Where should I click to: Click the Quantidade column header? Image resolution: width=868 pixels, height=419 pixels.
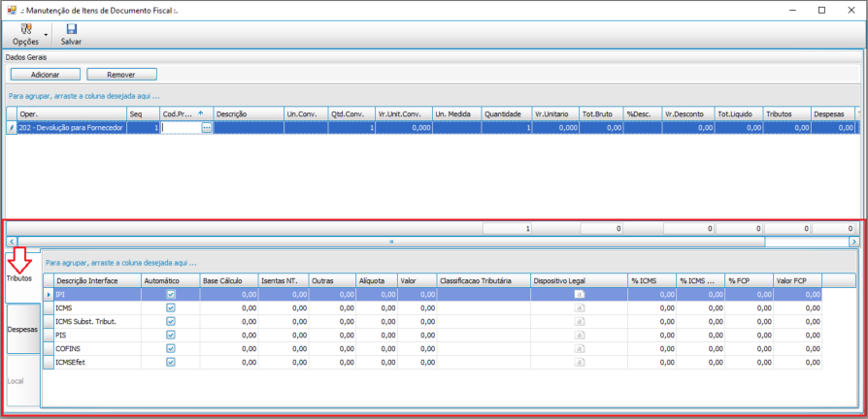tap(507, 113)
